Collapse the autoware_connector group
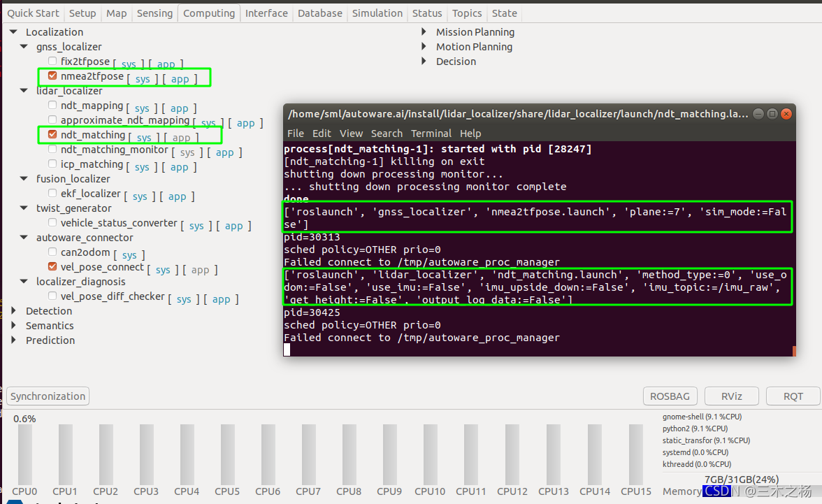This screenshot has width=822, height=504. 24,238
